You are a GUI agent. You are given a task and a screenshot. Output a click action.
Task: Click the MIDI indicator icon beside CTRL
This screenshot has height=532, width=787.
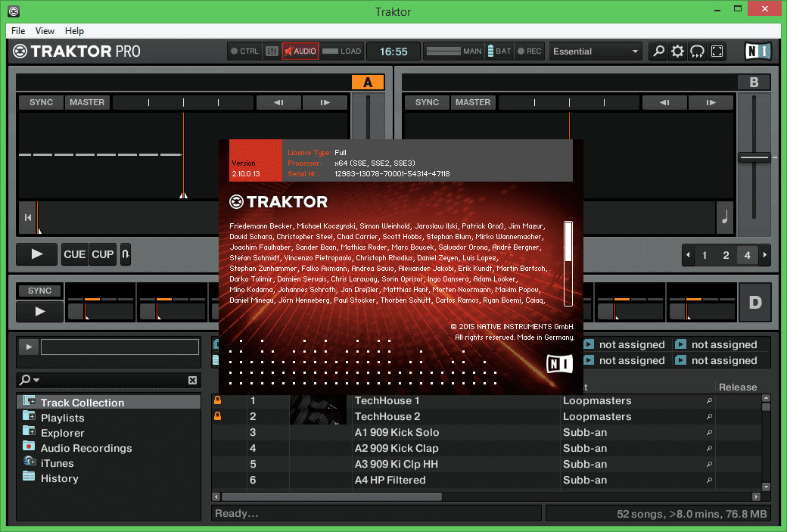[272, 51]
